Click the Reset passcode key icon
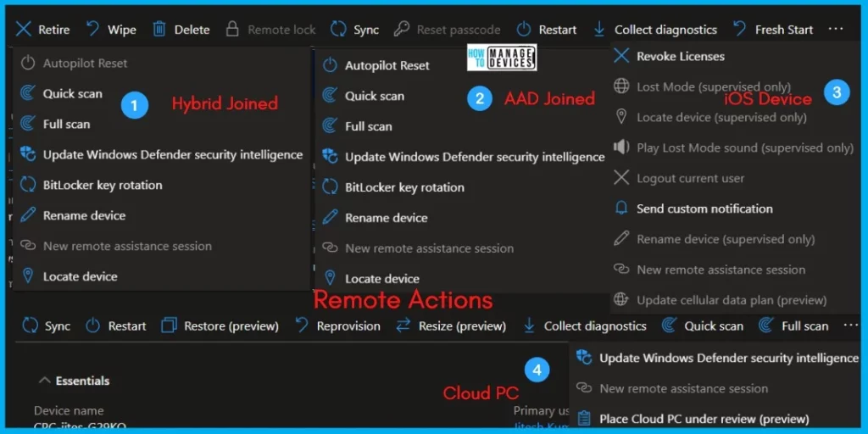Image resolution: width=868 pixels, height=434 pixels. coord(401,30)
